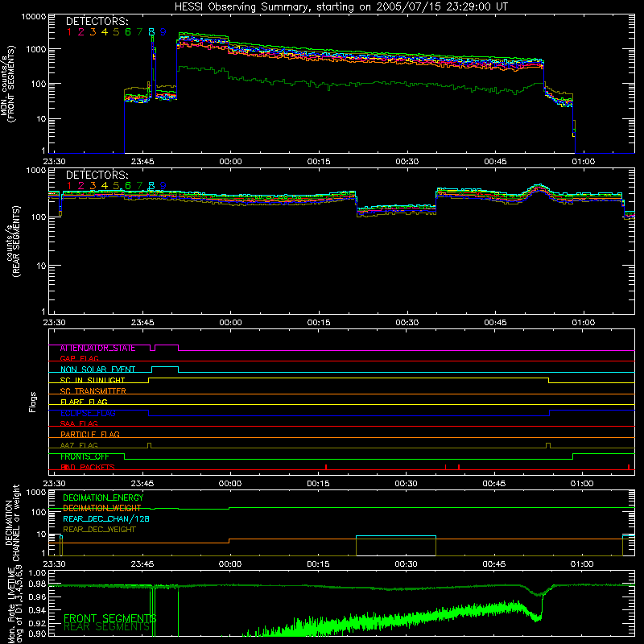The width and height of the screenshot is (644, 644).
Task: Click blue detector number 9 in the rear segments legend
Action: coord(163,186)
